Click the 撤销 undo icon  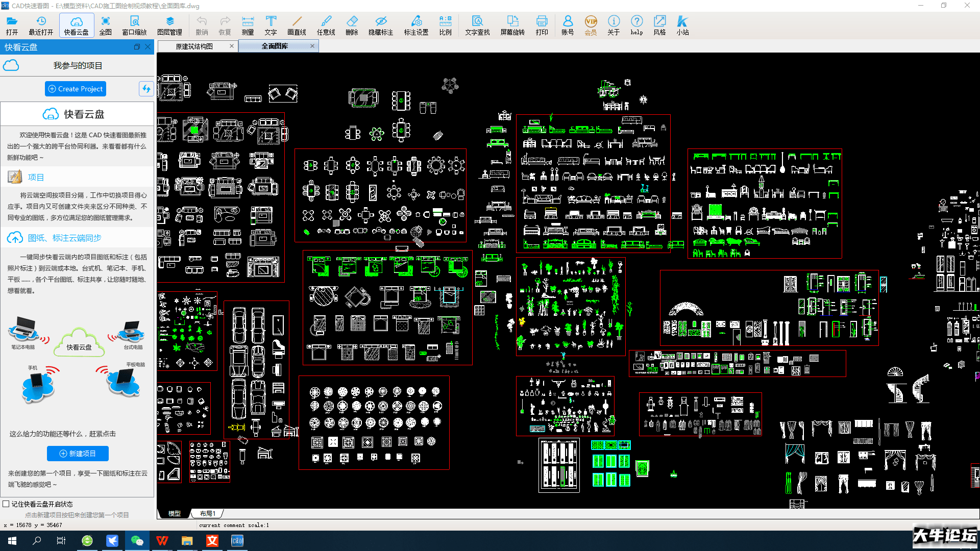pos(202,25)
